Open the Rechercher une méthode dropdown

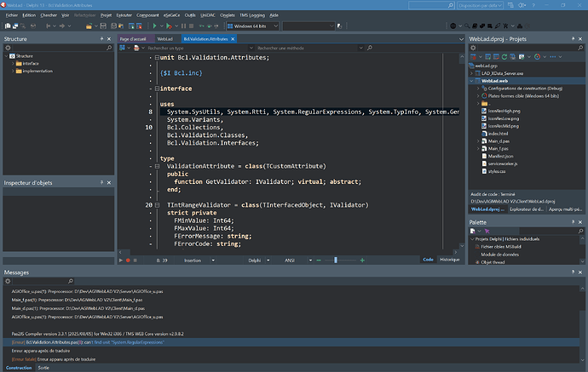pyautogui.click(x=360, y=48)
